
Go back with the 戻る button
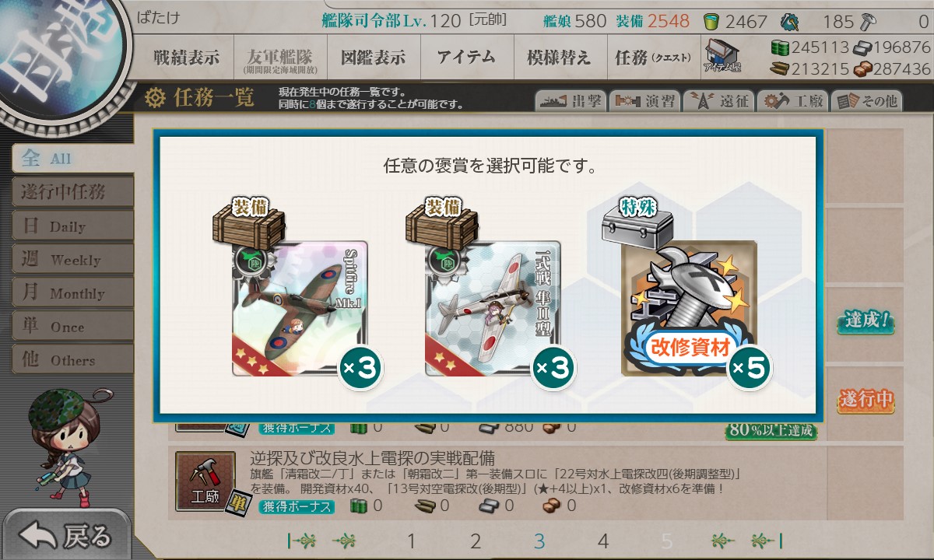pyautogui.click(x=66, y=535)
